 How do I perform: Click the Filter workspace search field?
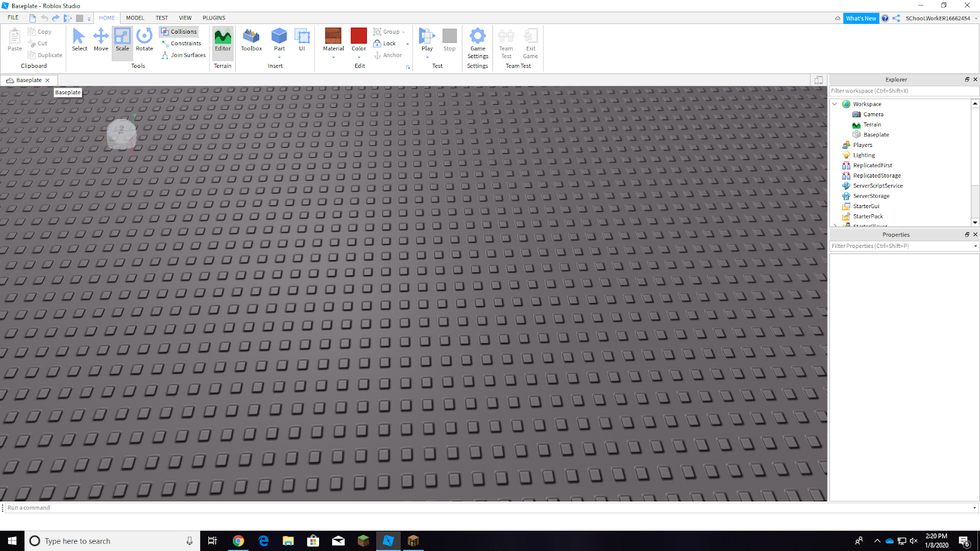(905, 91)
